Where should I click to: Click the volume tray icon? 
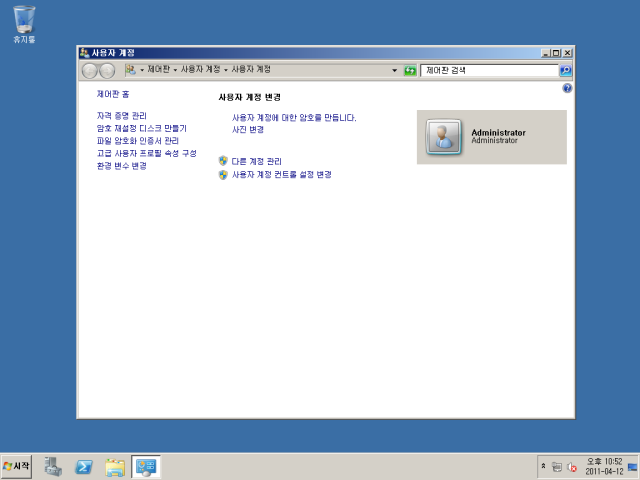tap(572, 467)
